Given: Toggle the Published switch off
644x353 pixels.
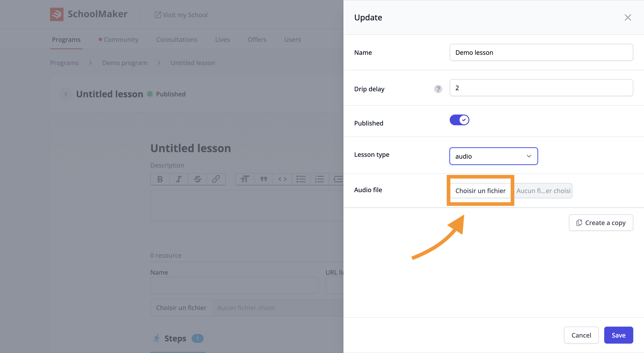Looking at the screenshot, I should (459, 120).
